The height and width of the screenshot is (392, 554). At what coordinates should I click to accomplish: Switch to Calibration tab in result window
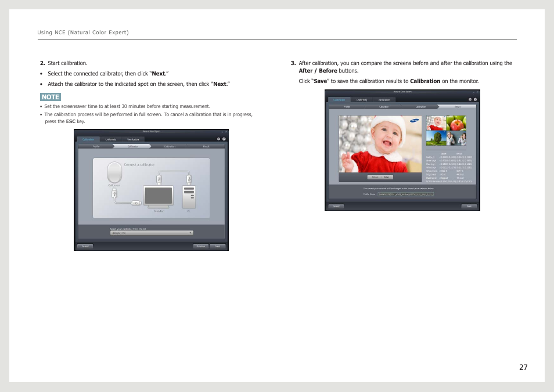(339, 100)
